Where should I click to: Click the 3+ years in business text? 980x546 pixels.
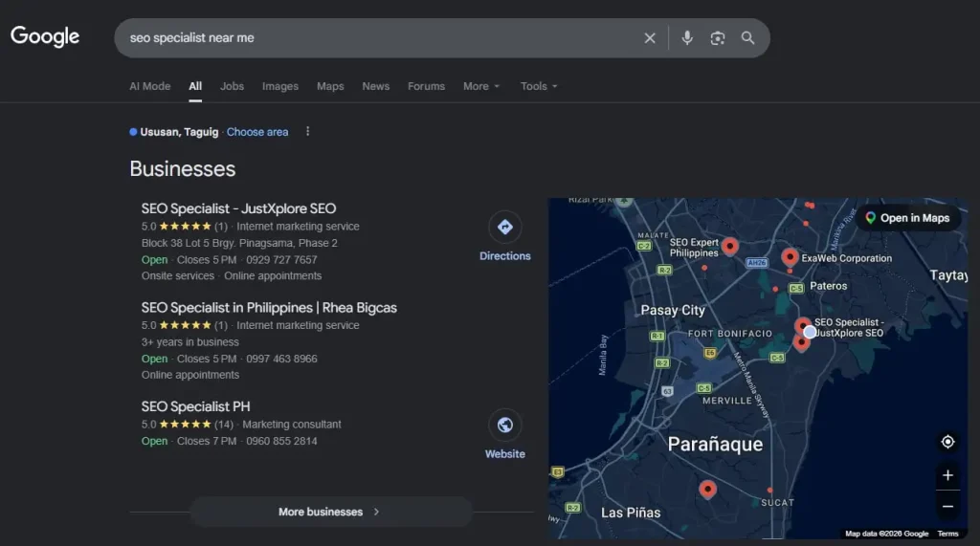click(x=190, y=341)
